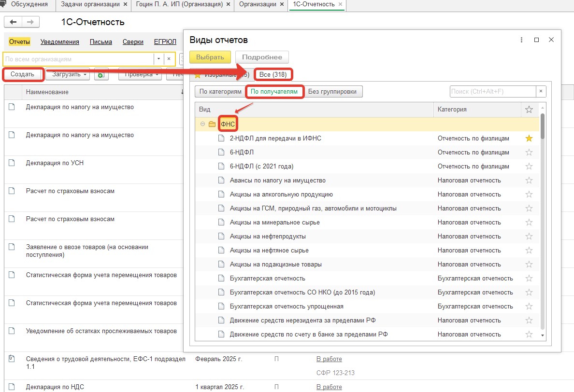
Task: Close the Задачи организации tab with x
Action: click(126, 4)
